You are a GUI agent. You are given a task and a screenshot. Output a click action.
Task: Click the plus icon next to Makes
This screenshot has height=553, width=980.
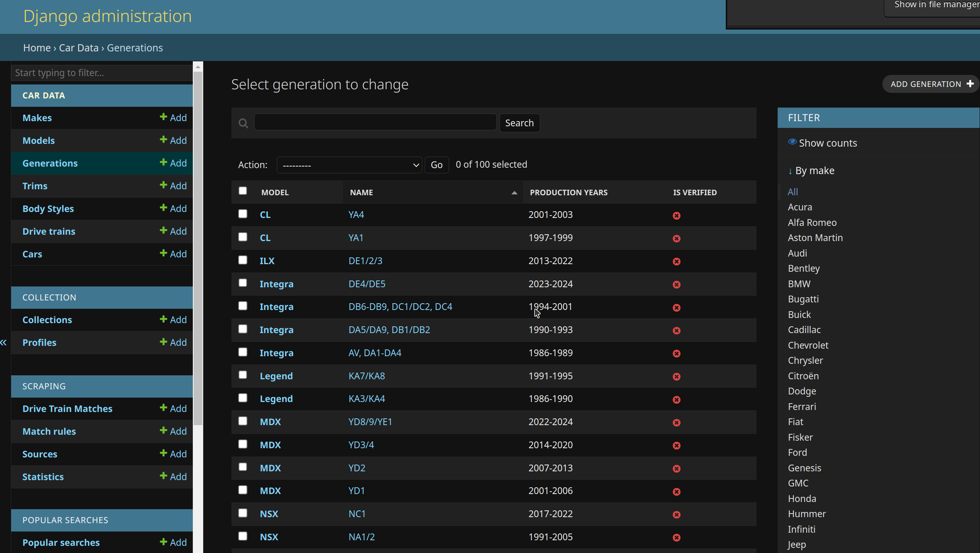pyautogui.click(x=163, y=117)
